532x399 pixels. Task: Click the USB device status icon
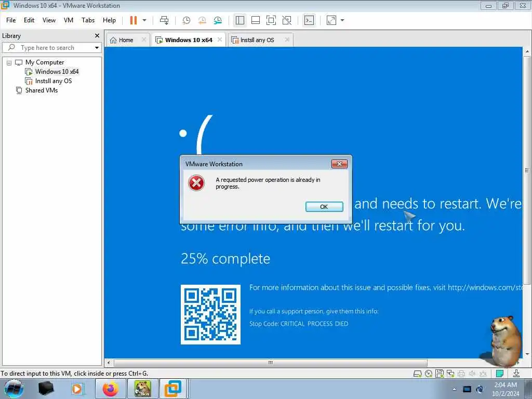483,374
